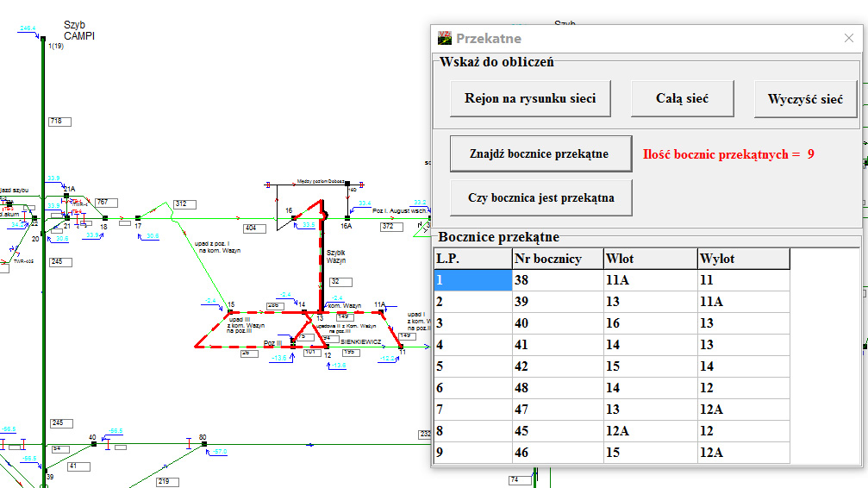
Task: Click branch label box '372' in diagram
Action: click(391, 227)
